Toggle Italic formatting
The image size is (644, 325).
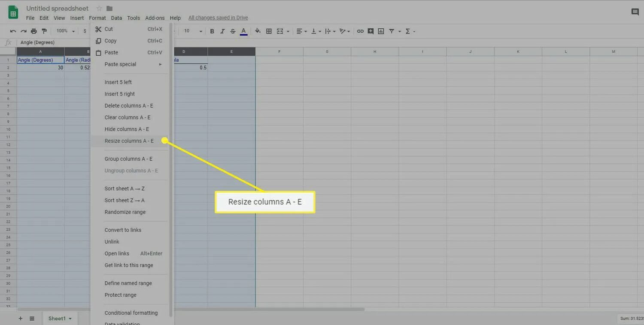(x=222, y=31)
